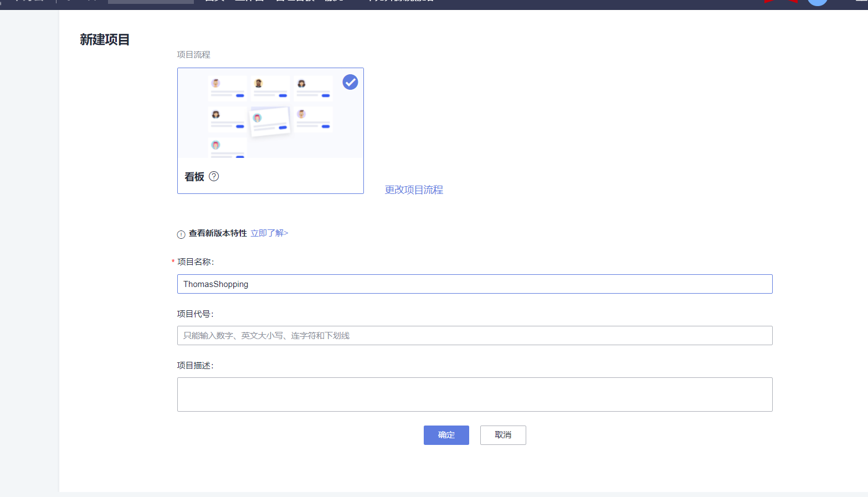Click into the 项目代号 input field

coord(475,336)
